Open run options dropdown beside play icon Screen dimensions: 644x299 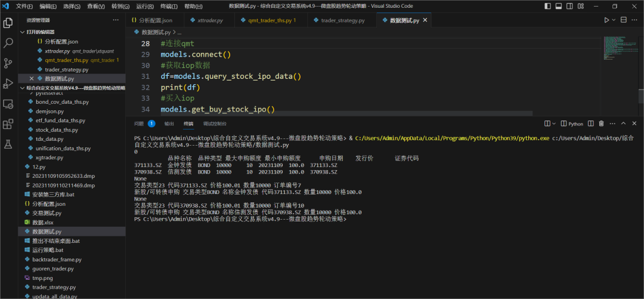point(614,20)
